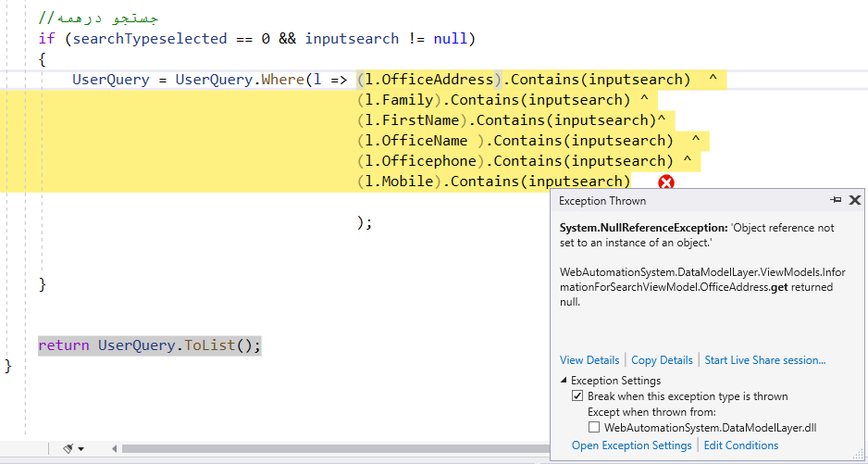Pin the Exception Thrown popup

(836, 200)
